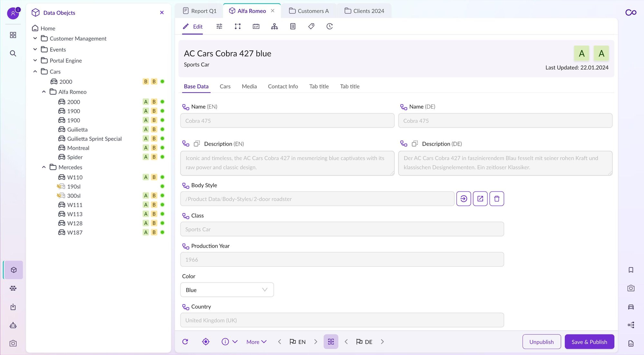Image resolution: width=644 pixels, height=355 pixels.
Task: Collapse the Mercedes folder
Action: tap(44, 167)
